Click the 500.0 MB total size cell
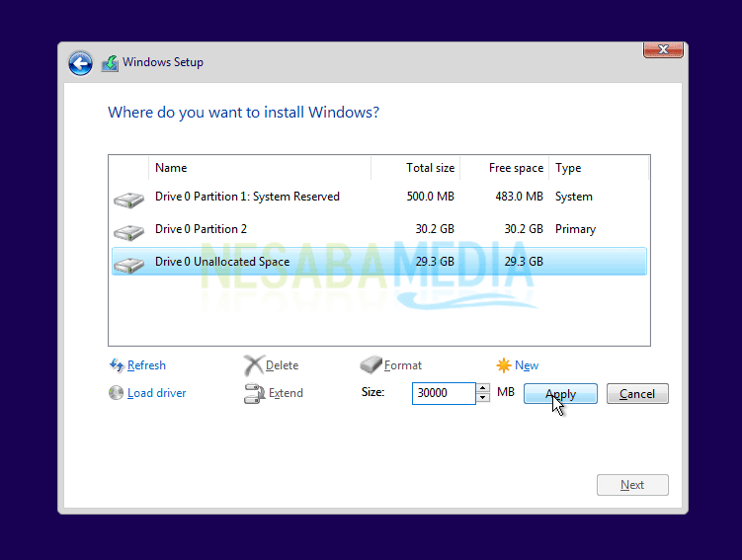Image resolution: width=742 pixels, height=560 pixels. point(430,197)
